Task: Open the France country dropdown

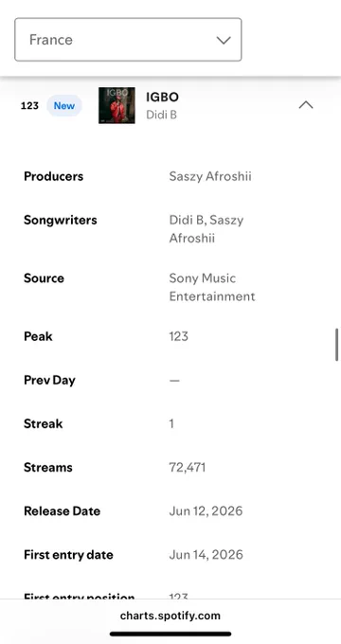Action: point(128,40)
